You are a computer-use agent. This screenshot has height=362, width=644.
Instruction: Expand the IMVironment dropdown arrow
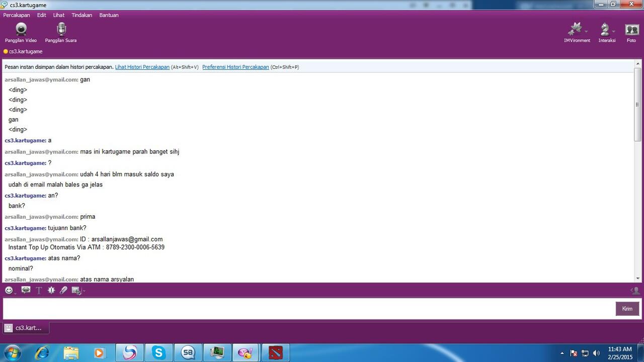coord(586,31)
